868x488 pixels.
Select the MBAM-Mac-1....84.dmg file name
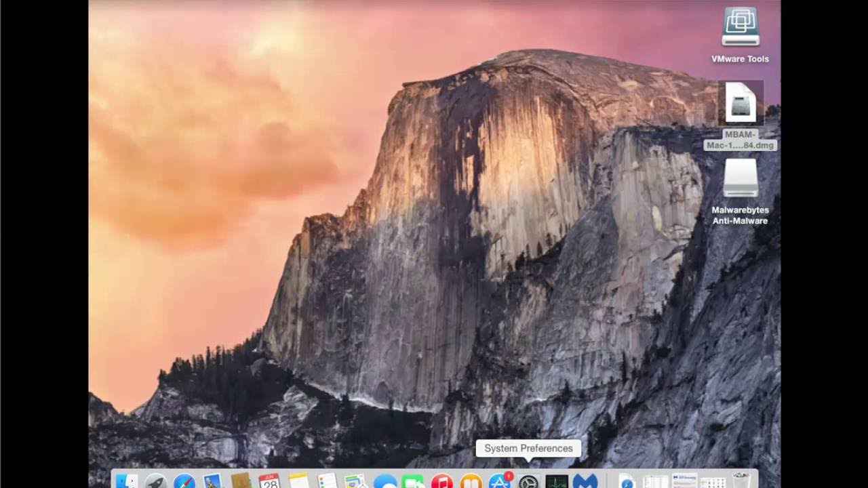pos(740,140)
